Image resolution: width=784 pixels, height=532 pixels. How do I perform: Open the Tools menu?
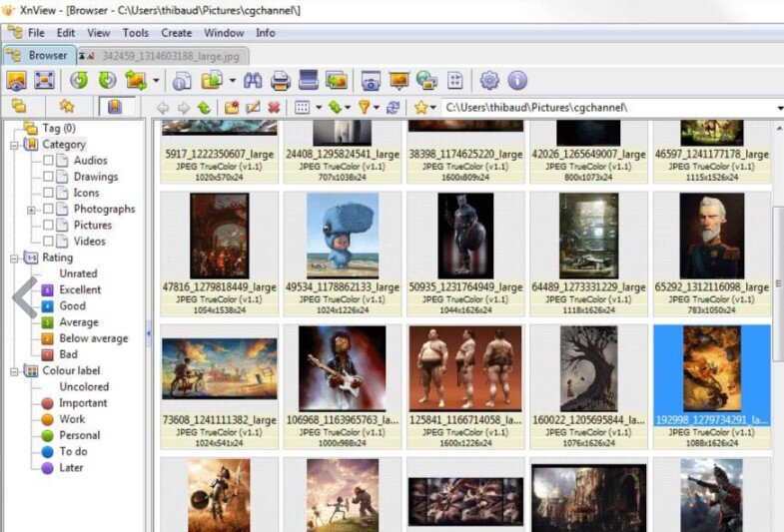point(136,33)
